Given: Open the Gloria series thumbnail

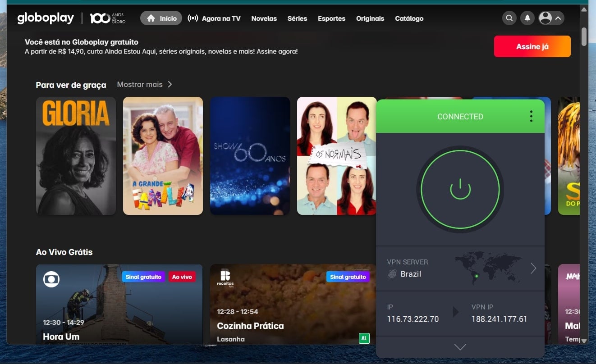Looking at the screenshot, I should (x=76, y=155).
